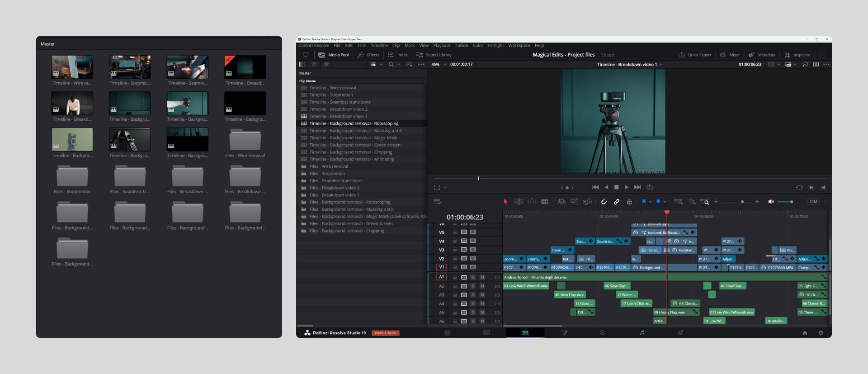
Task: Toggle timeline snapping magnet icon
Action: [604, 202]
